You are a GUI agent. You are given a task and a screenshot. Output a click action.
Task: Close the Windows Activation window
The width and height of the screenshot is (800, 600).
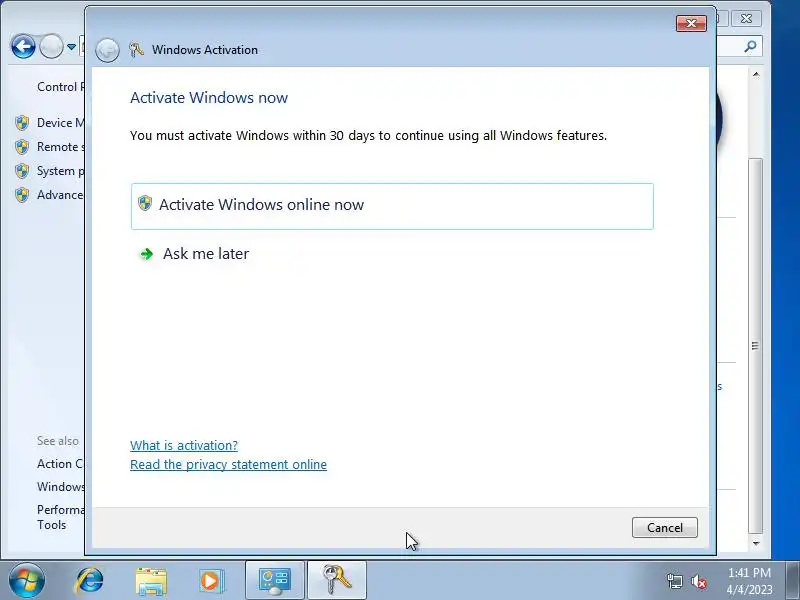tap(691, 23)
